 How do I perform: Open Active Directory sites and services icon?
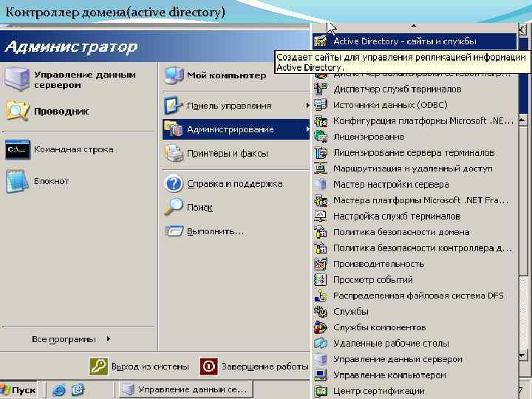tap(321, 41)
